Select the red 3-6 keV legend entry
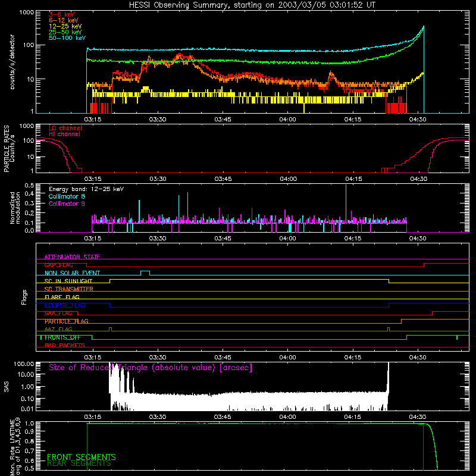This screenshot has width=476, height=476. coord(62,14)
